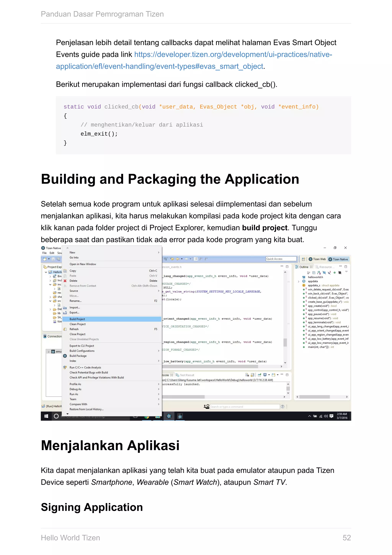The width and height of the screenshot is (392, 555).
Task: Expand the New submenu arrow
Action: (x=159, y=252)
